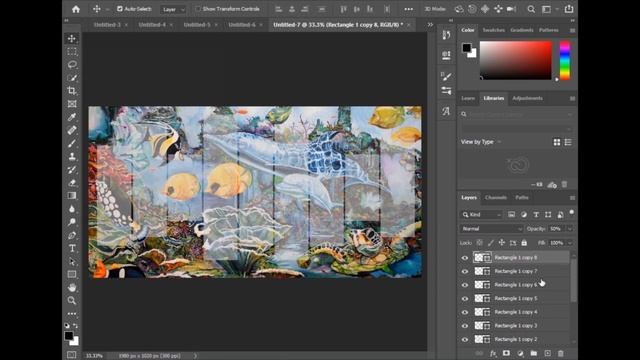Select the Lasso tool
The image size is (640, 360).
pyautogui.click(x=72, y=64)
